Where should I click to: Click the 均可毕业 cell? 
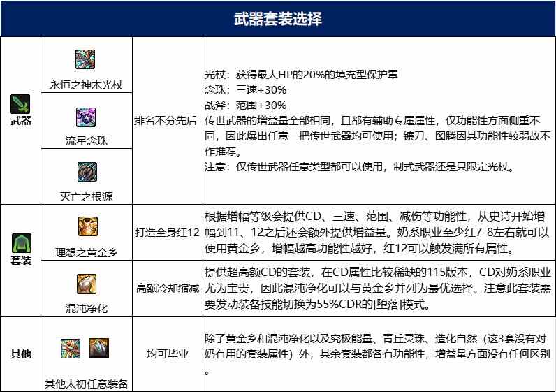click(167, 354)
